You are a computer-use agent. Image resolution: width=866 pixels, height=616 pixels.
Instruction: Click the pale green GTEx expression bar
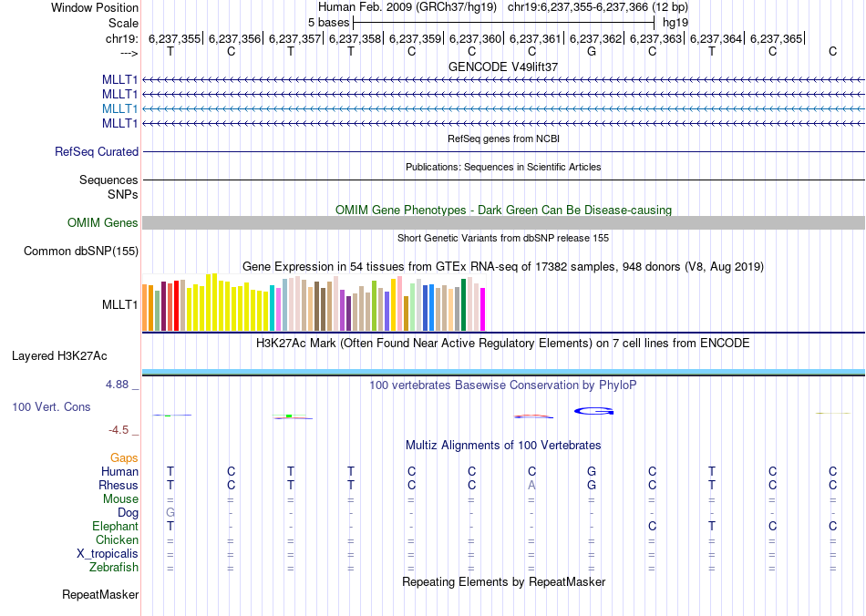[x=413, y=307]
